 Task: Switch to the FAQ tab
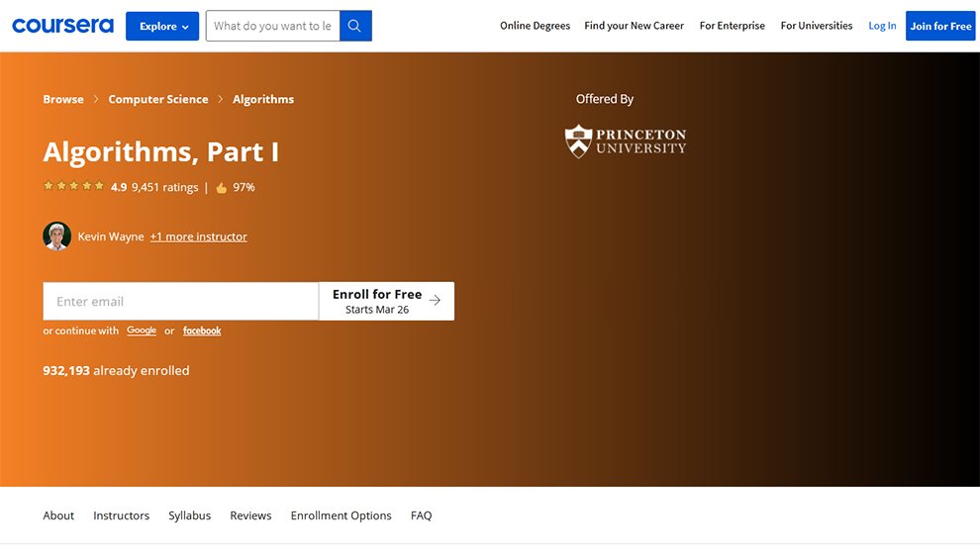[422, 515]
